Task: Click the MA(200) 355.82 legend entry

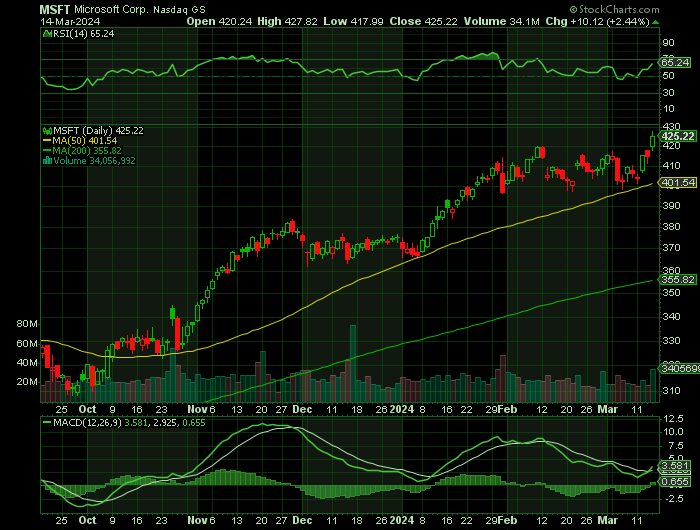Action: [87, 150]
